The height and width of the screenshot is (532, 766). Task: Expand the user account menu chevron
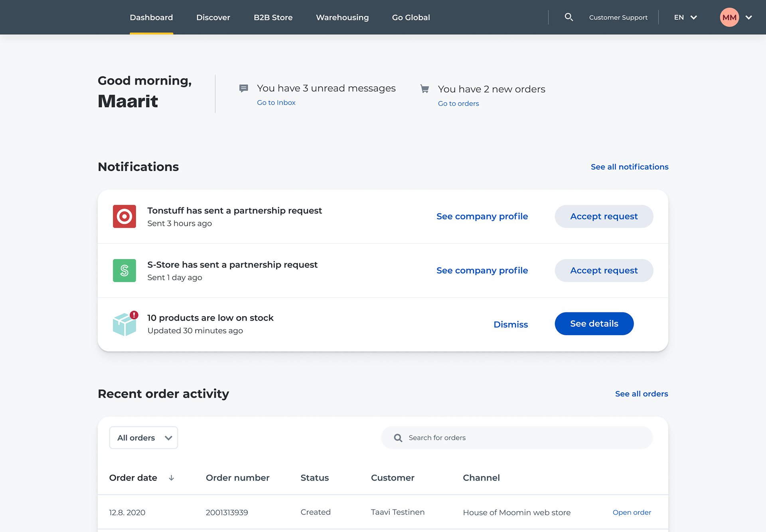(x=749, y=17)
